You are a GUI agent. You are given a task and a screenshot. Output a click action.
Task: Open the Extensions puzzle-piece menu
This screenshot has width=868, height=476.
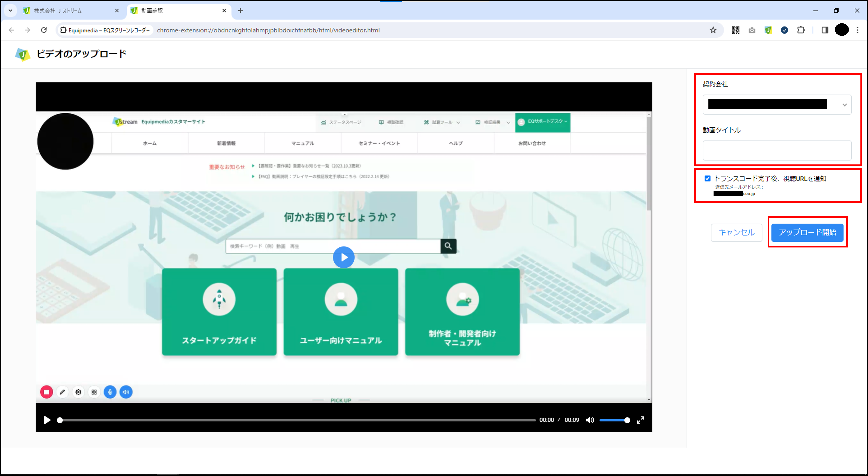click(801, 30)
